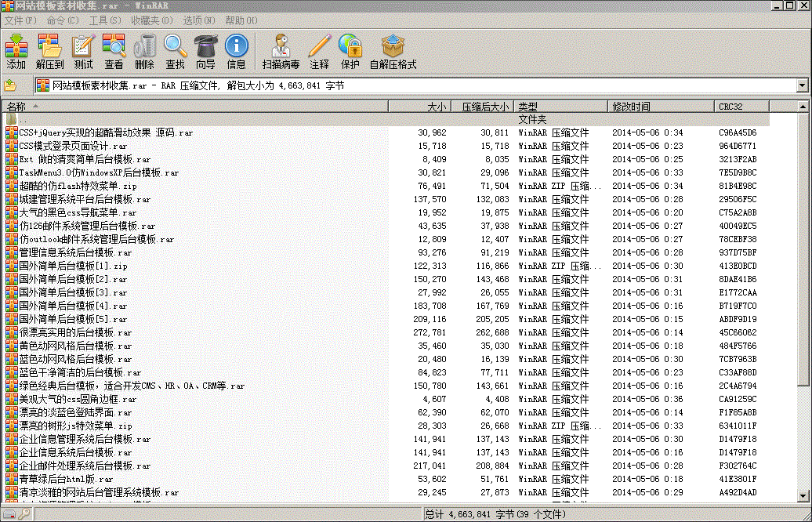Click the archive icon of 超酷的仿flash特效菜单.zip
The image size is (812, 522).
tap(12, 186)
